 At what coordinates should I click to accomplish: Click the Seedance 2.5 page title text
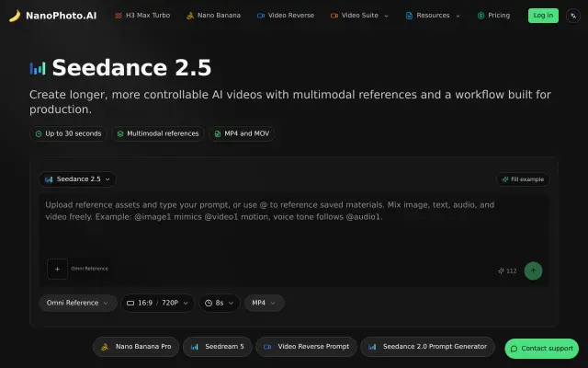click(x=131, y=68)
